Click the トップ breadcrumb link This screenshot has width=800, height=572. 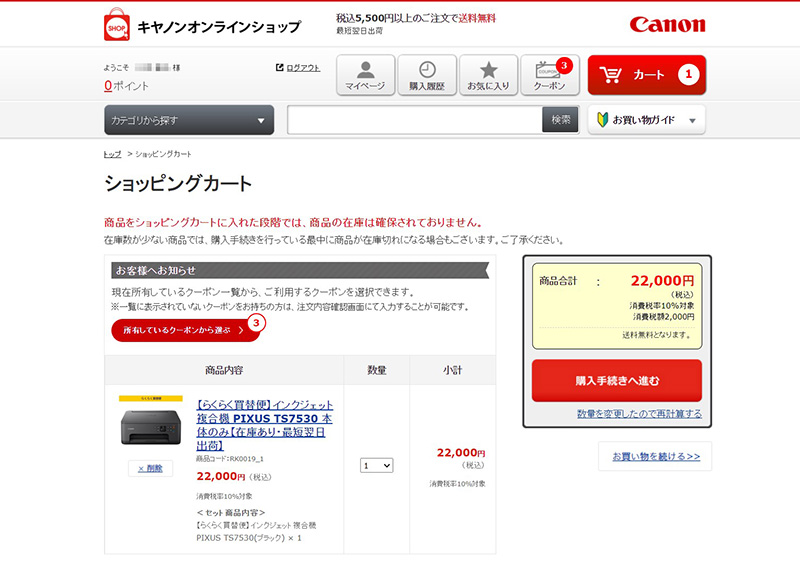pyautogui.click(x=112, y=154)
